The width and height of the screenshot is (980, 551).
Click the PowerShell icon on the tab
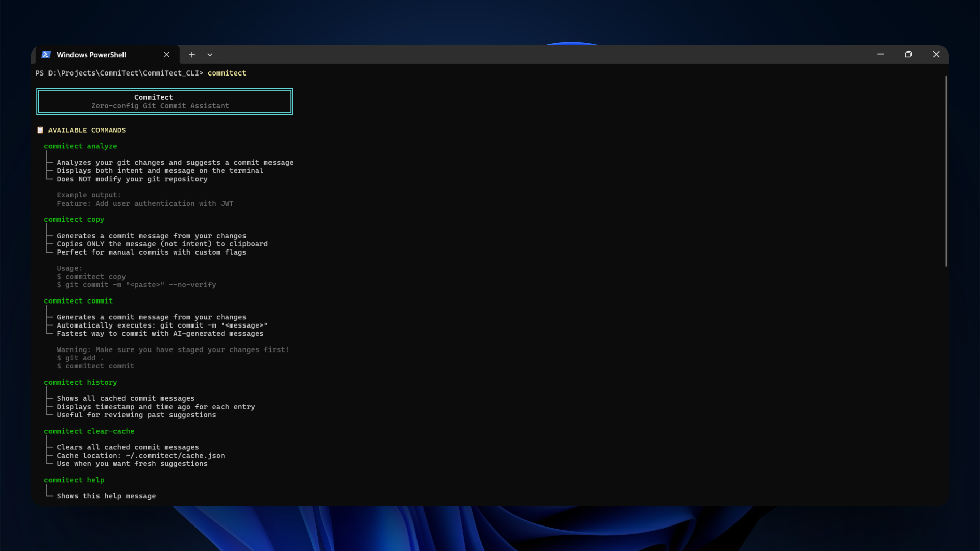click(46, 54)
